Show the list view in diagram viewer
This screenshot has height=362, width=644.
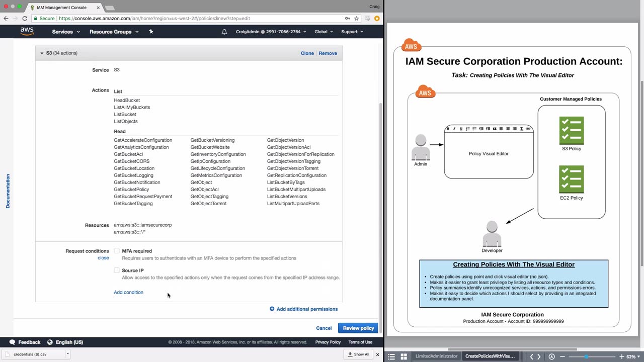tap(391, 356)
